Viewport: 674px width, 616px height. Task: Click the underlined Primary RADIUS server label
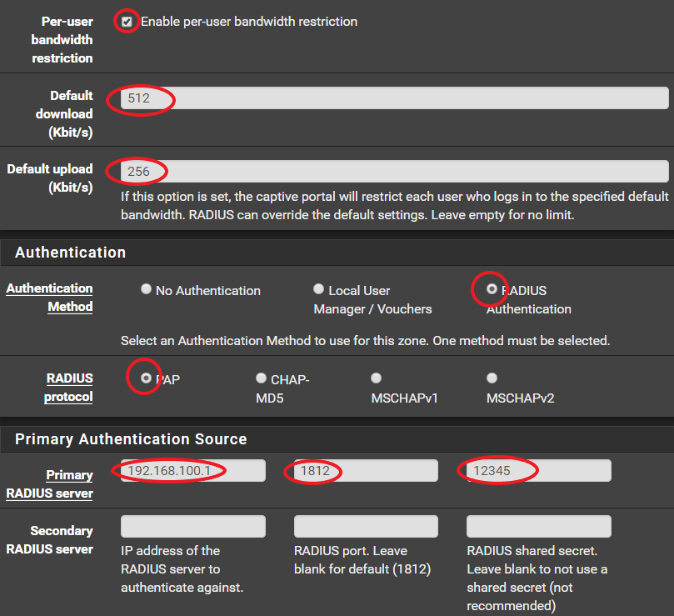pos(50,483)
